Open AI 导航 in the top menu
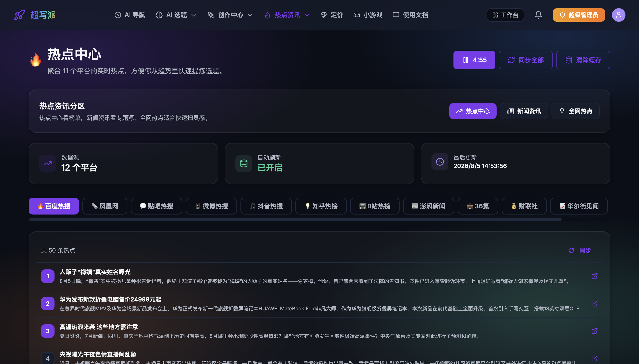 coord(130,15)
